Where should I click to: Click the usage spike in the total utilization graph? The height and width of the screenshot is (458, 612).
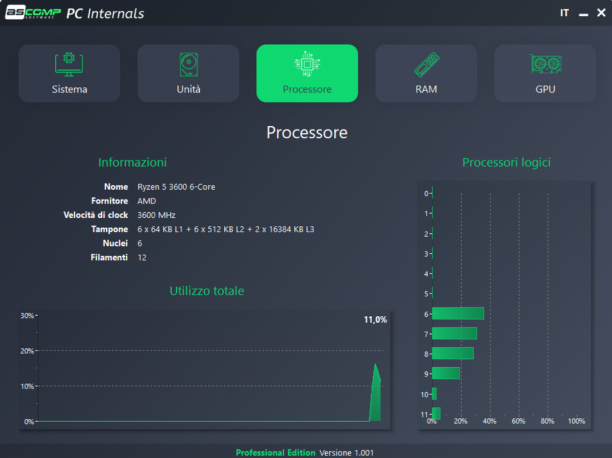tap(375, 394)
